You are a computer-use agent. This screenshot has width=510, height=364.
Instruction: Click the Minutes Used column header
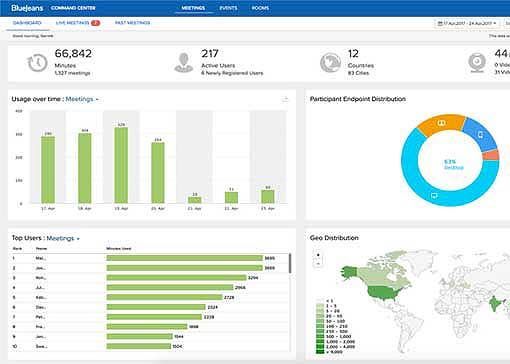[x=119, y=249]
